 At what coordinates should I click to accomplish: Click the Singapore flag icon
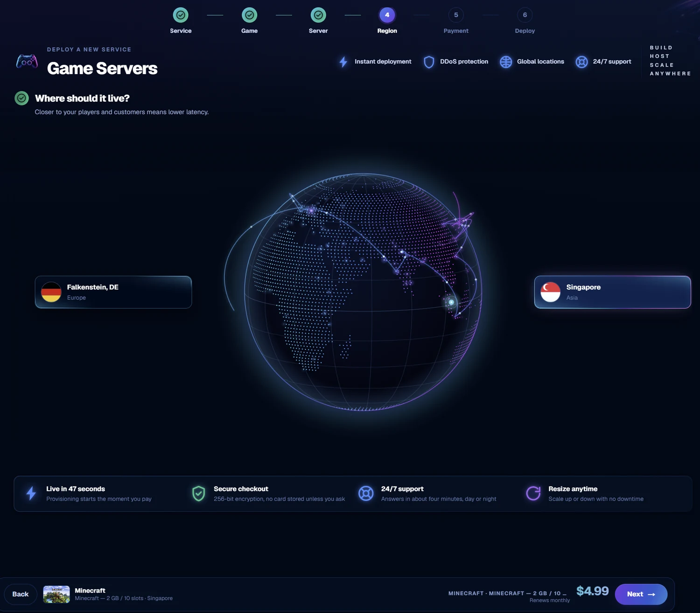coord(550,292)
